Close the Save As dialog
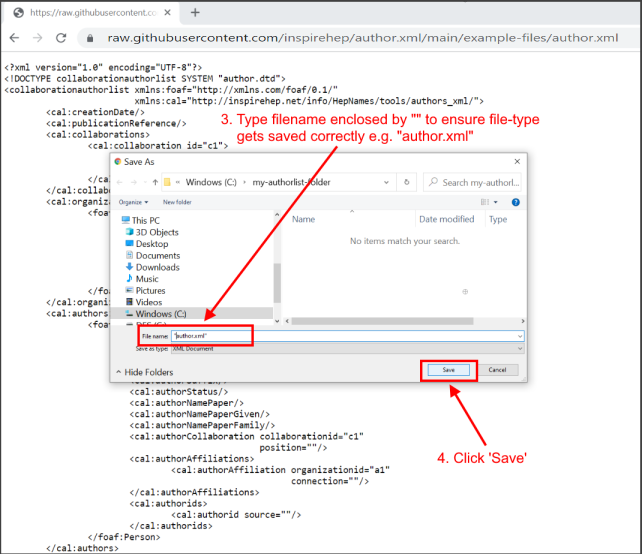The height and width of the screenshot is (554, 642). pyautogui.click(x=517, y=161)
